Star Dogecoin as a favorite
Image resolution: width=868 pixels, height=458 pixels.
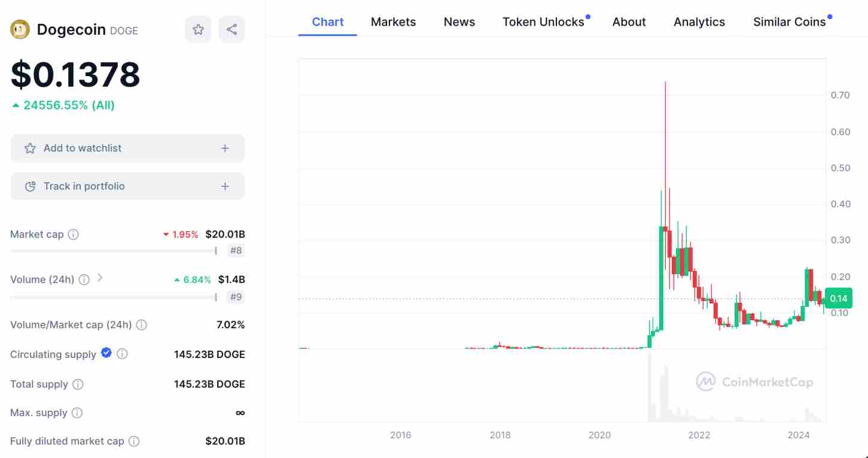coord(198,29)
